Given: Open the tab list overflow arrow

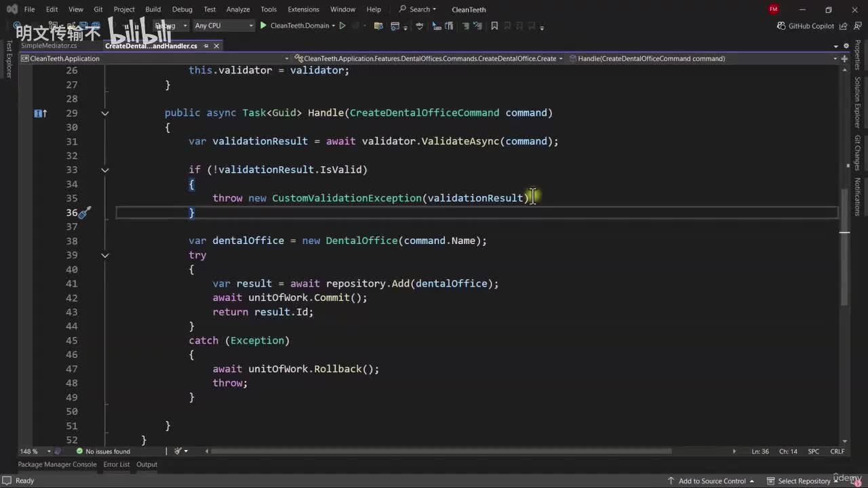Looking at the screenshot, I should 835,46.
